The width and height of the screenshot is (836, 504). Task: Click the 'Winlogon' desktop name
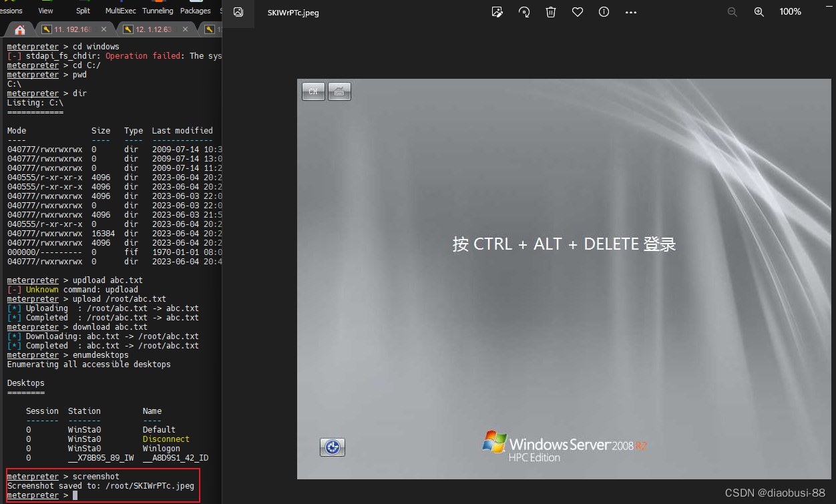click(x=162, y=449)
